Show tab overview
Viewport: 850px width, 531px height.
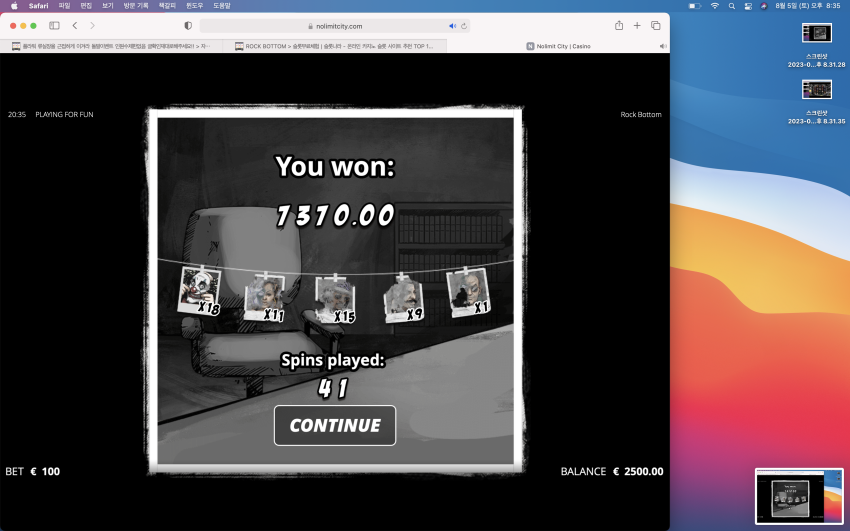point(655,25)
